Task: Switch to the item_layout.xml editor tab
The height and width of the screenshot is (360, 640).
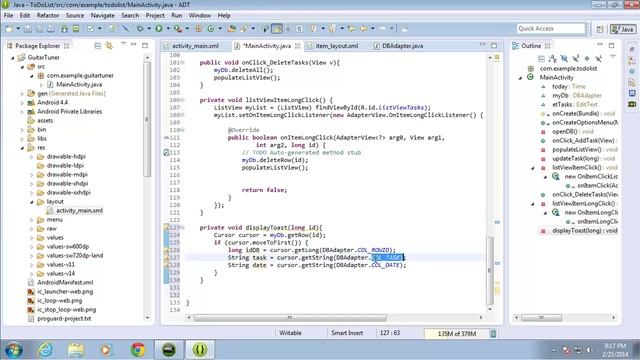Action: [336, 46]
